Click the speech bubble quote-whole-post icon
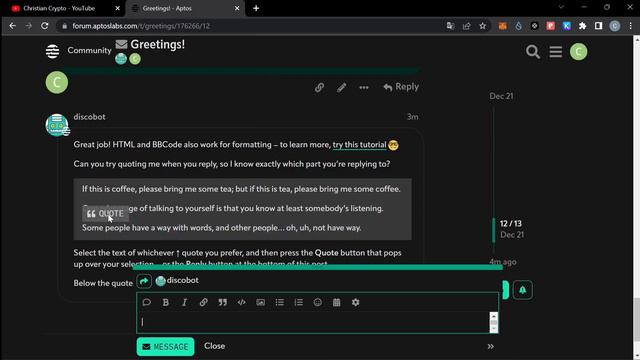The image size is (640, 360). point(147,302)
